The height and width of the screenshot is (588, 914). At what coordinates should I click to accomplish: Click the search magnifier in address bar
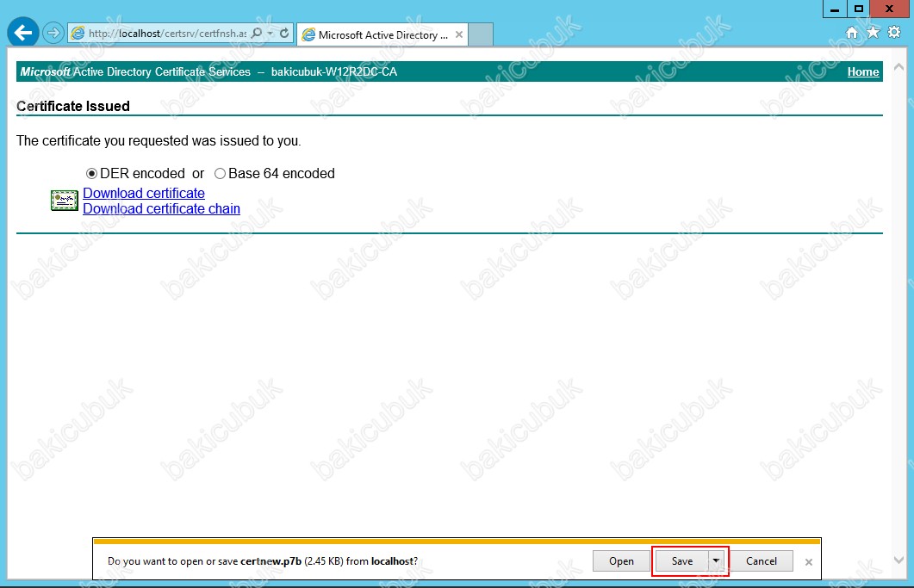tap(257, 34)
